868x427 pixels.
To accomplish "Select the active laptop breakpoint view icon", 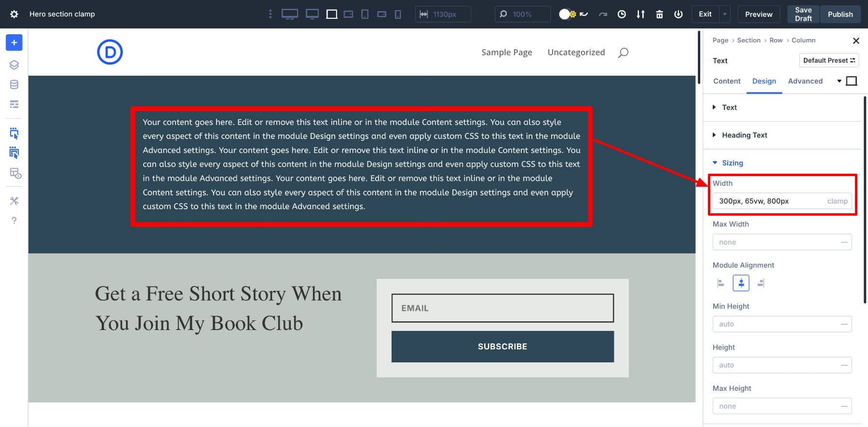I will click(x=332, y=14).
